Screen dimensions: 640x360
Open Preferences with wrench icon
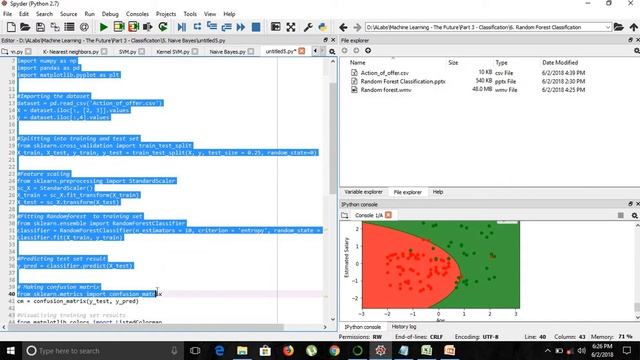308,27
